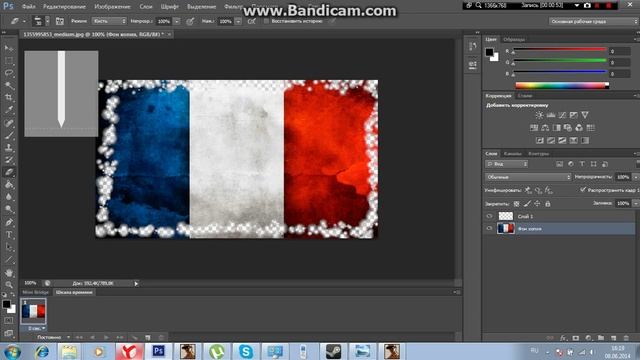This screenshot has height=360, width=640.
Task: Toggle lock transparent pixels
Action: click(x=516, y=204)
